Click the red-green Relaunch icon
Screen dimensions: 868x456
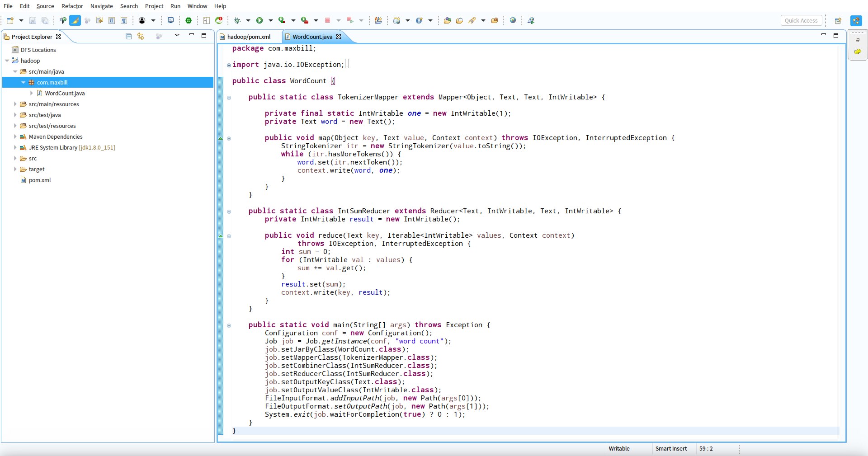[219, 20]
